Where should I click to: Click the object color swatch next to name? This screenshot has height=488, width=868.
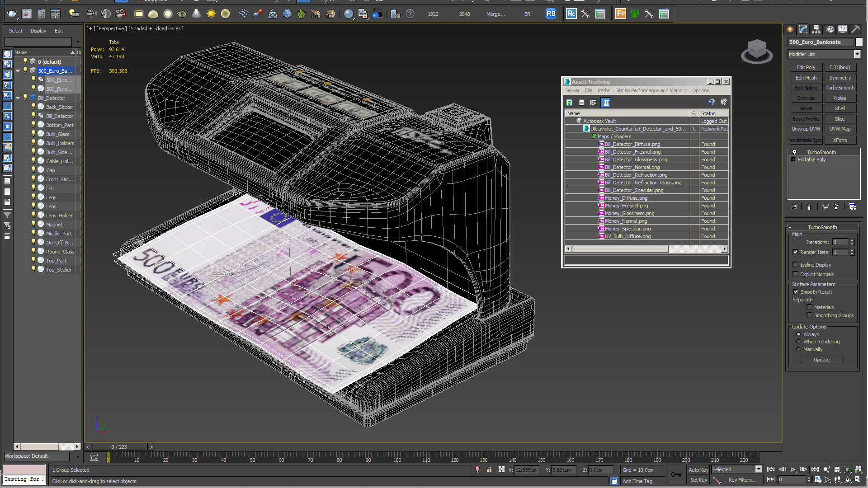pos(859,42)
